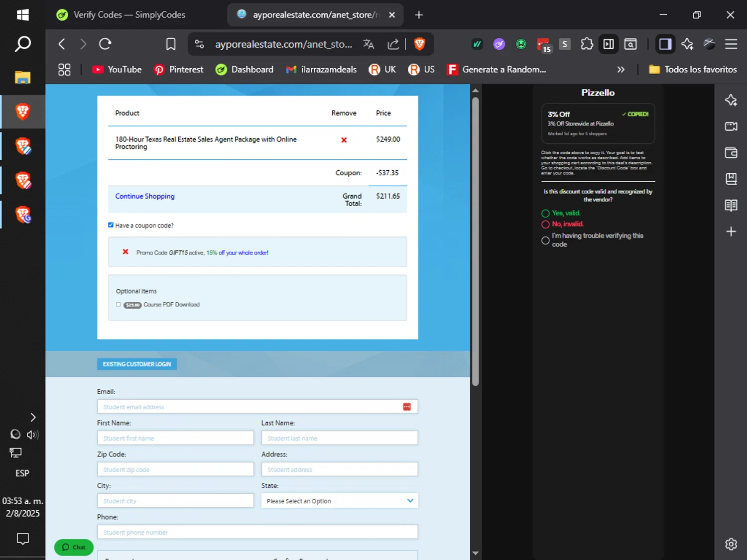Click the Continue Shopping link
The width and height of the screenshot is (747, 560).
pyautogui.click(x=145, y=196)
